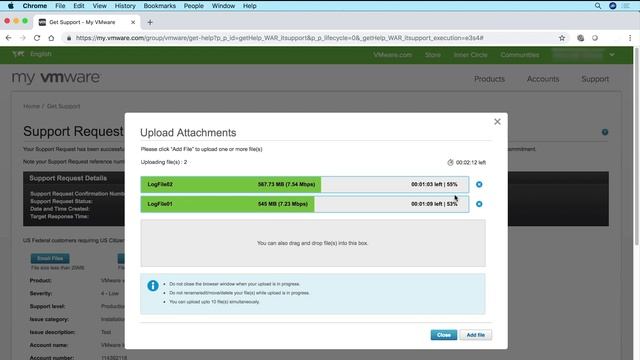Close the Get Support tab
This screenshot has height=360, width=640.
click(133, 22)
